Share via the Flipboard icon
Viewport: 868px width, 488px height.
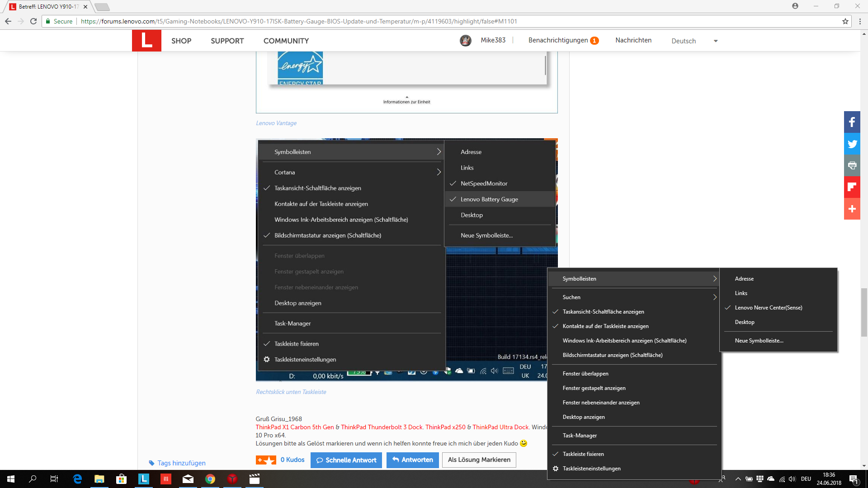tap(852, 187)
